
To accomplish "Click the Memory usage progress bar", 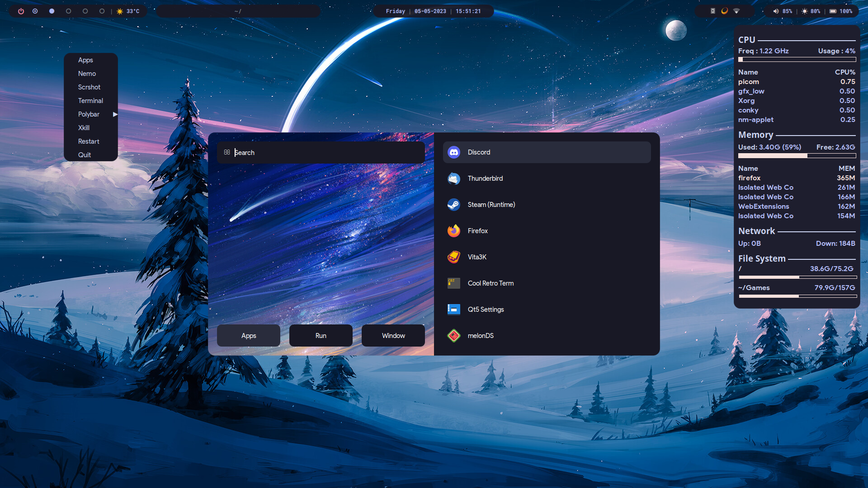I will pyautogui.click(x=797, y=156).
